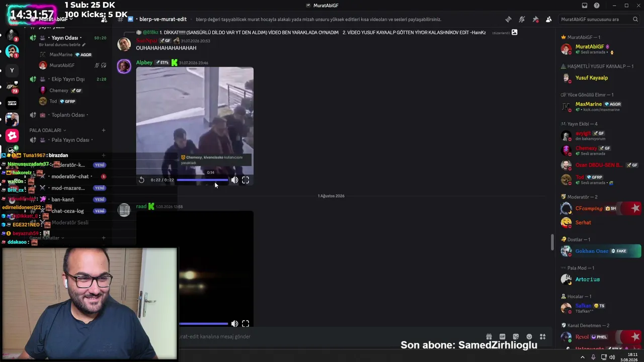Open the chat-ceza-log channel

click(x=67, y=211)
